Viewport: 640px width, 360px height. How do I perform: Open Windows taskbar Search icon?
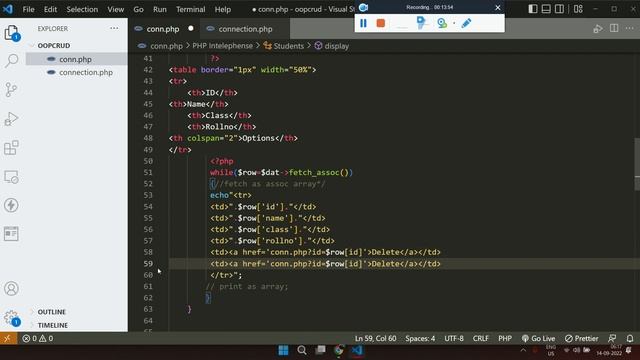coord(302,350)
